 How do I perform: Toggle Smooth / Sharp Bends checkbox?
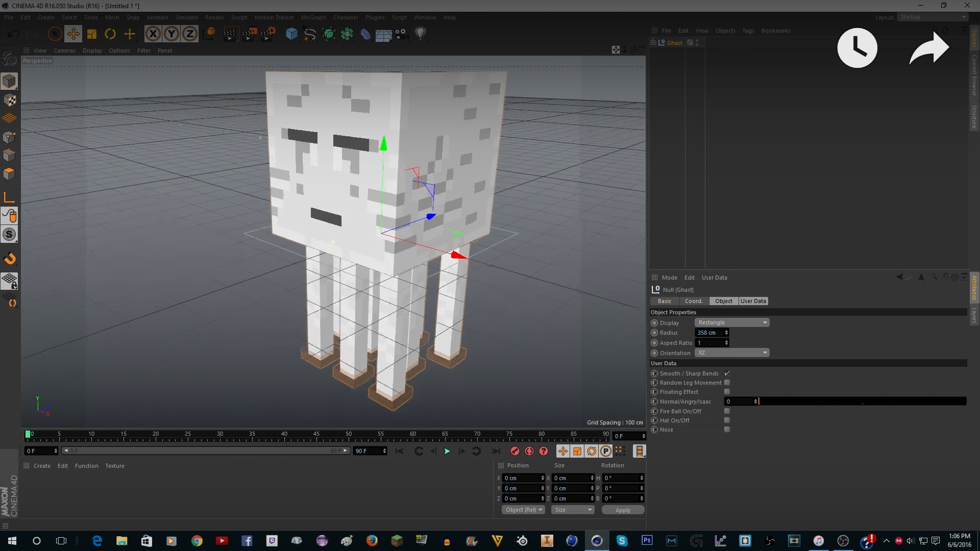click(727, 373)
